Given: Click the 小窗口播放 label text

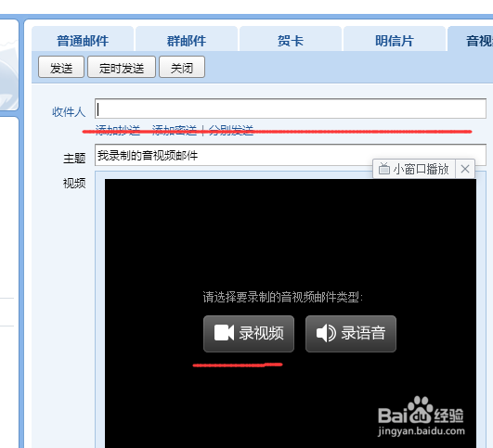Looking at the screenshot, I should (421, 169).
